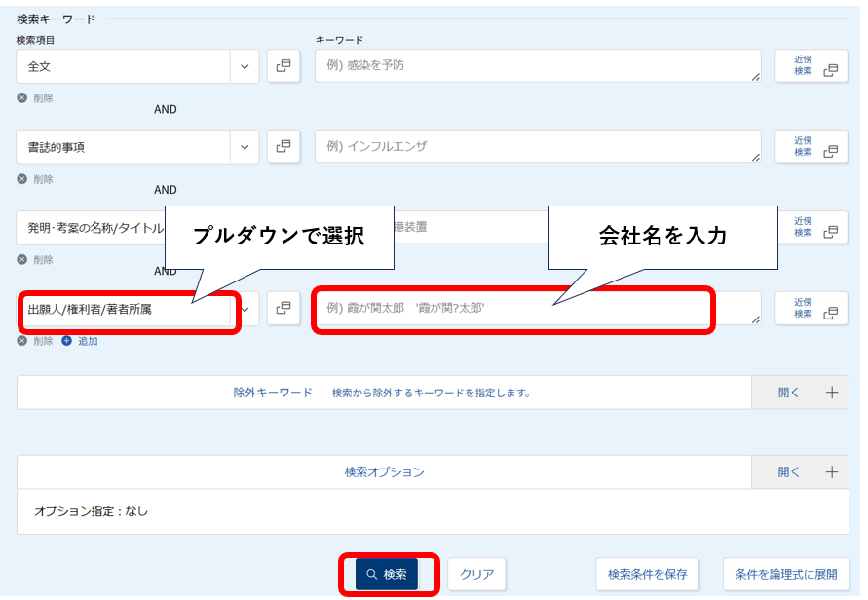Click the keyword field with 感染を予防 placeholder
This screenshot has height=600, width=868.
click(x=538, y=66)
